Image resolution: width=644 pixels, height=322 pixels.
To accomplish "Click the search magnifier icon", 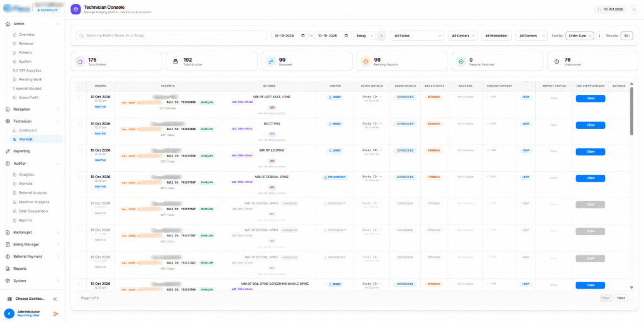I will (x=82, y=36).
